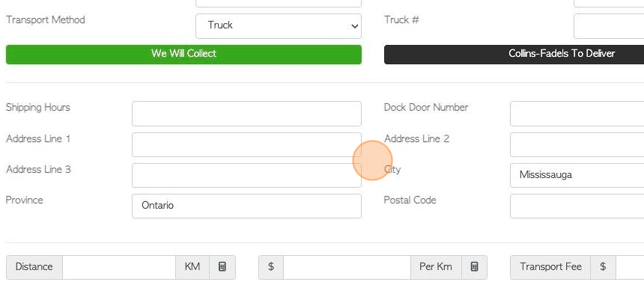This screenshot has height=291, width=644.
Task: Select the Postal Code input
Action: coord(577,206)
